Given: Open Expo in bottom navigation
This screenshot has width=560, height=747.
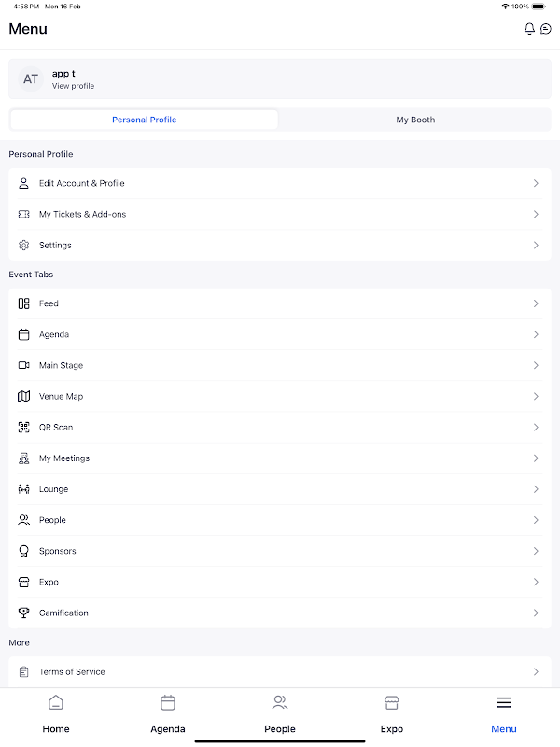Looking at the screenshot, I should coord(392,714).
